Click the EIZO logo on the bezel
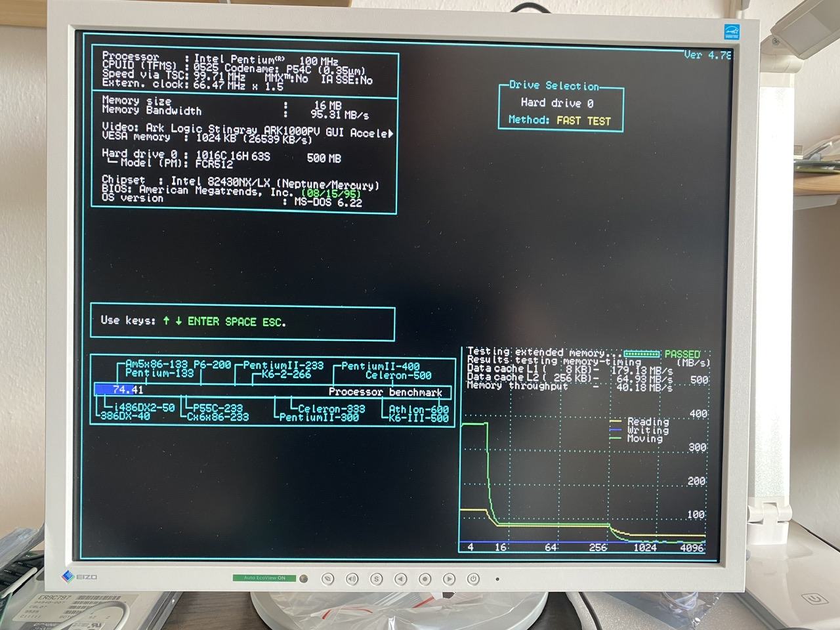Viewport: 840px width, 630px height. [x=79, y=576]
